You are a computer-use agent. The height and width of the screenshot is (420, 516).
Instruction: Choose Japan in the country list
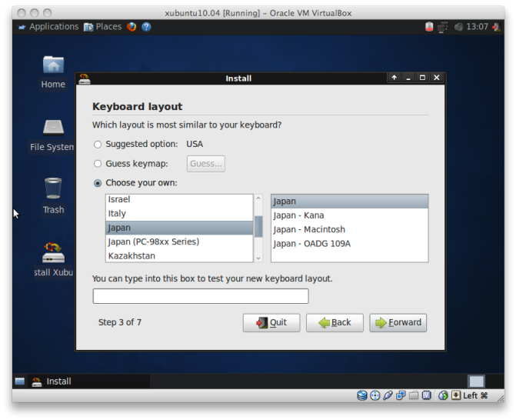coord(179,228)
